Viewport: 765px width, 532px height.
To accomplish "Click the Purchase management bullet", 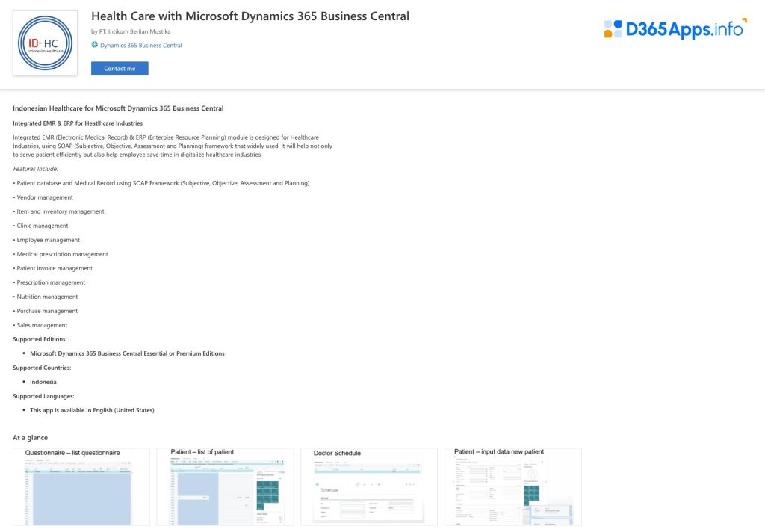I will click(x=46, y=311).
